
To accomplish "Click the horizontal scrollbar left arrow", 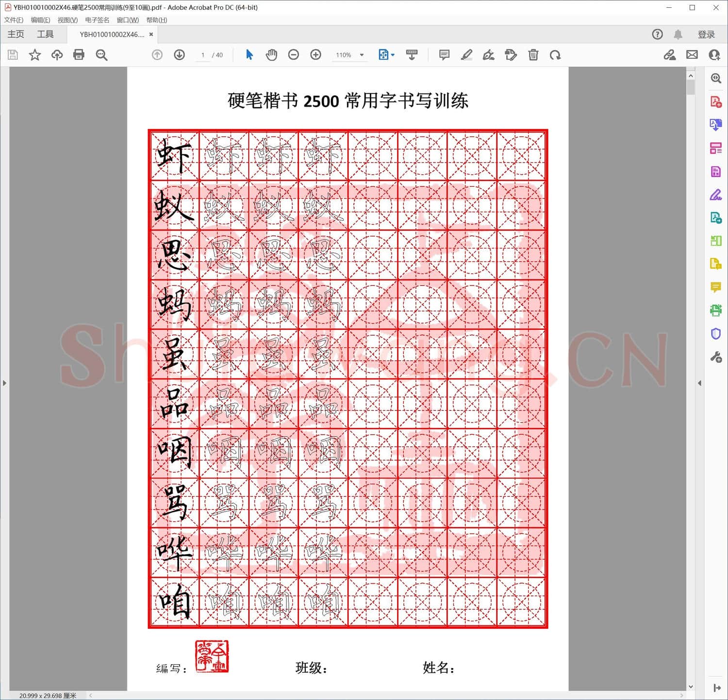I will [x=91, y=696].
